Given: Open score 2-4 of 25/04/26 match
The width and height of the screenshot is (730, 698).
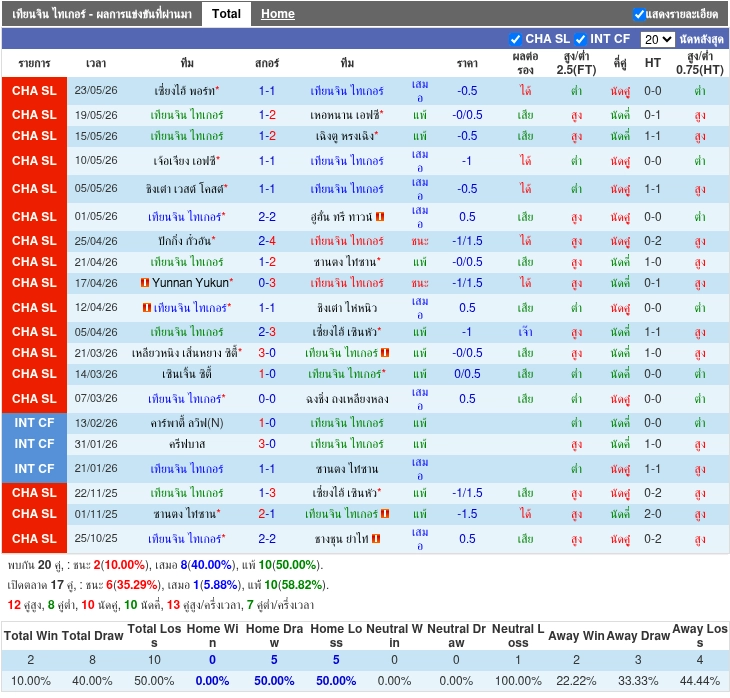Looking at the screenshot, I should click(x=267, y=241).
